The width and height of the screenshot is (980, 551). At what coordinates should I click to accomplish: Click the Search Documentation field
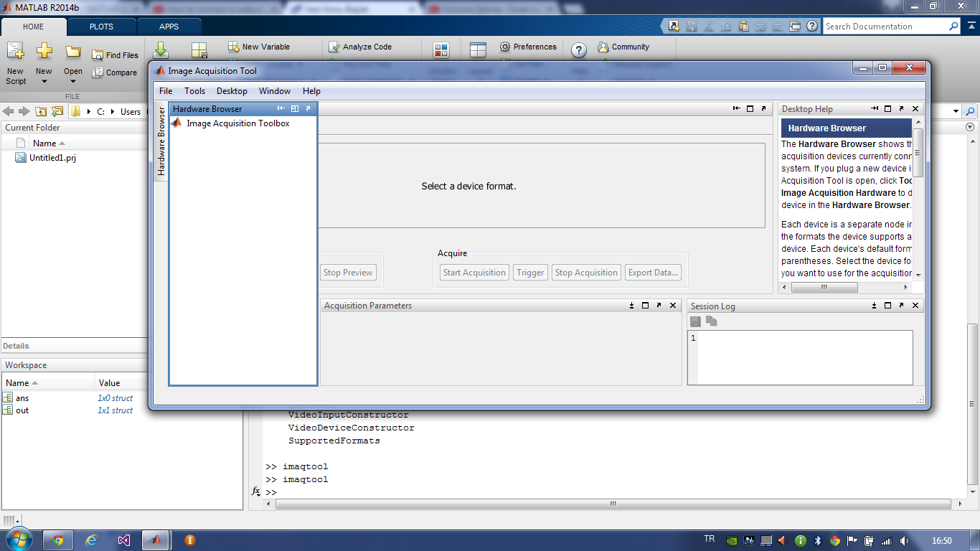885,27
